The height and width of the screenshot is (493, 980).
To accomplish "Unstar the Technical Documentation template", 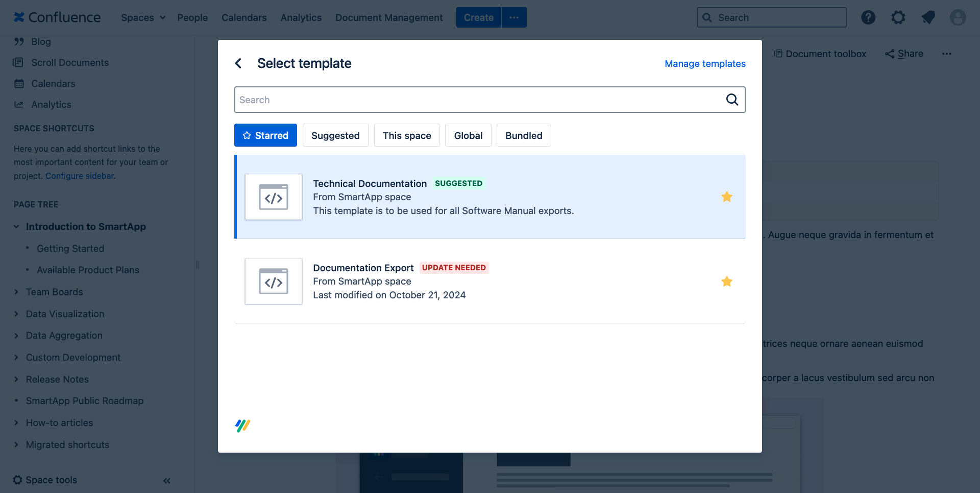I will (x=727, y=197).
